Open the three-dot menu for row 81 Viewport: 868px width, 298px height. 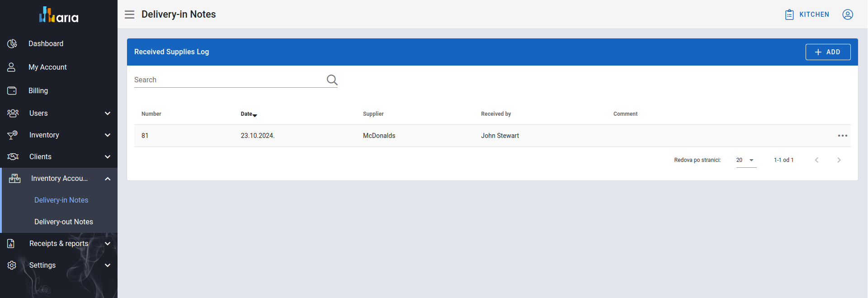pyautogui.click(x=843, y=136)
